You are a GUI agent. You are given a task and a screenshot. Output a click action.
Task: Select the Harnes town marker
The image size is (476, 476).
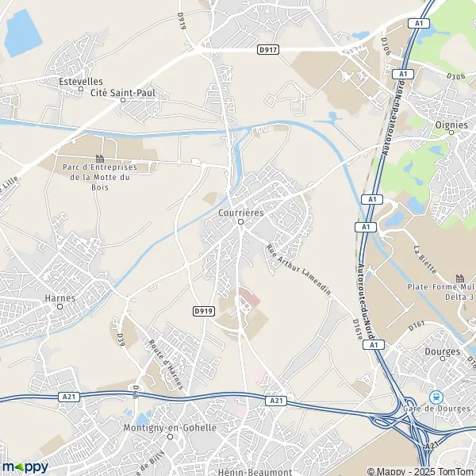click(60, 306)
